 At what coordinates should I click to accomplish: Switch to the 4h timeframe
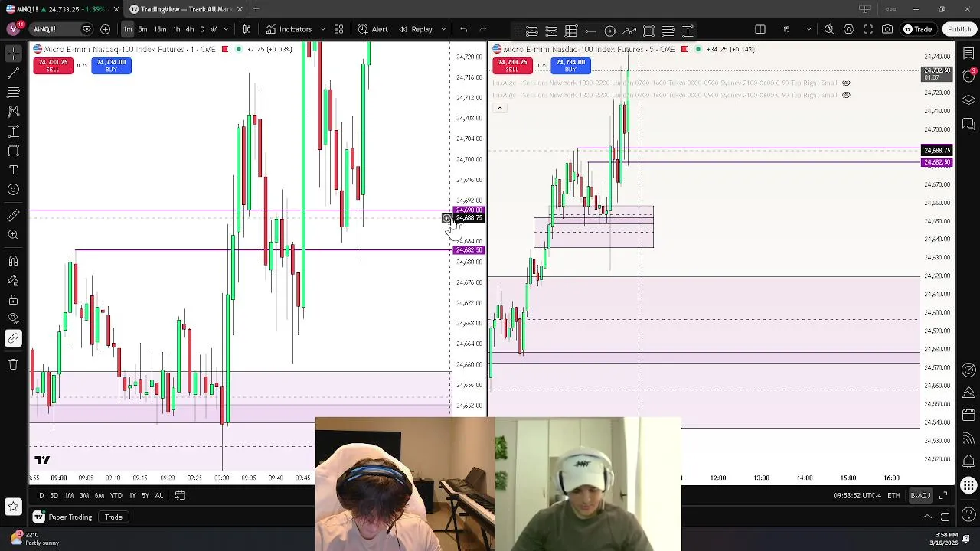click(190, 29)
